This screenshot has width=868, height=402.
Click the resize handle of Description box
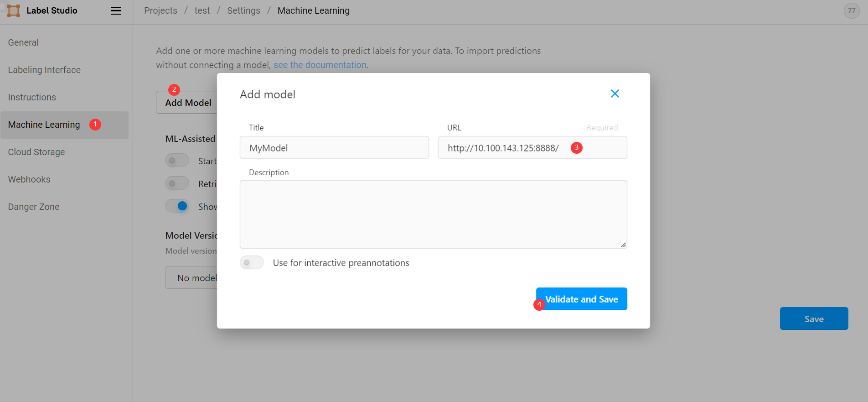pyautogui.click(x=623, y=245)
